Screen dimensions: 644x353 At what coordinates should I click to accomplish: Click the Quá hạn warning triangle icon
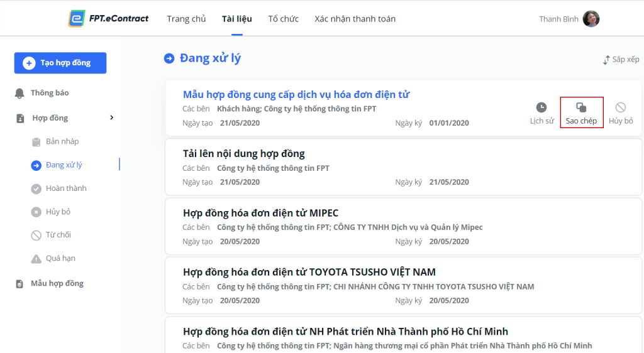click(x=36, y=259)
